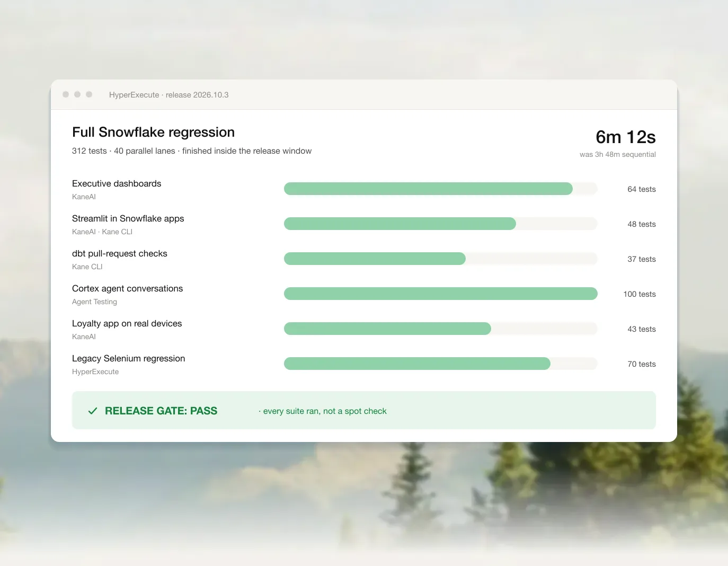Image resolution: width=728 pixels, height=566 pixels.
Task: Click the "37 tests" count
Action: (x=642, y=259)
